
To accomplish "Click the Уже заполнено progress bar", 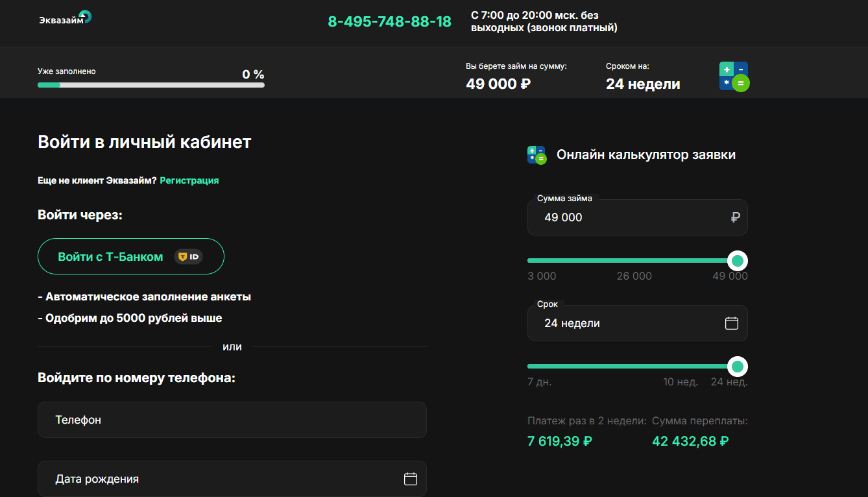I will coord(151,85).
